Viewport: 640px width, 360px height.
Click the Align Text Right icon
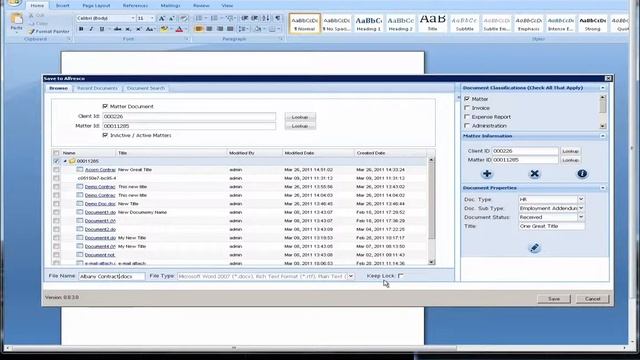(220, 29)
